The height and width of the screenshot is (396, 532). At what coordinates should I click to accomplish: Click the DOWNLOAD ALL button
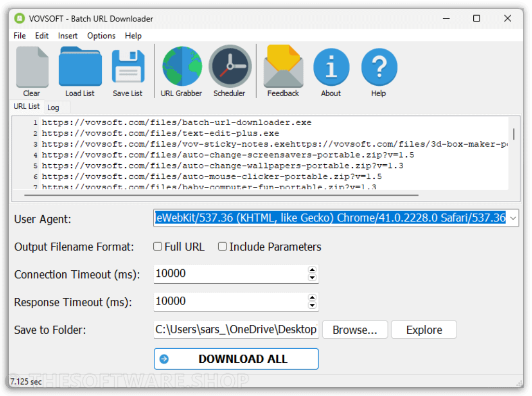tap(236, 359)
